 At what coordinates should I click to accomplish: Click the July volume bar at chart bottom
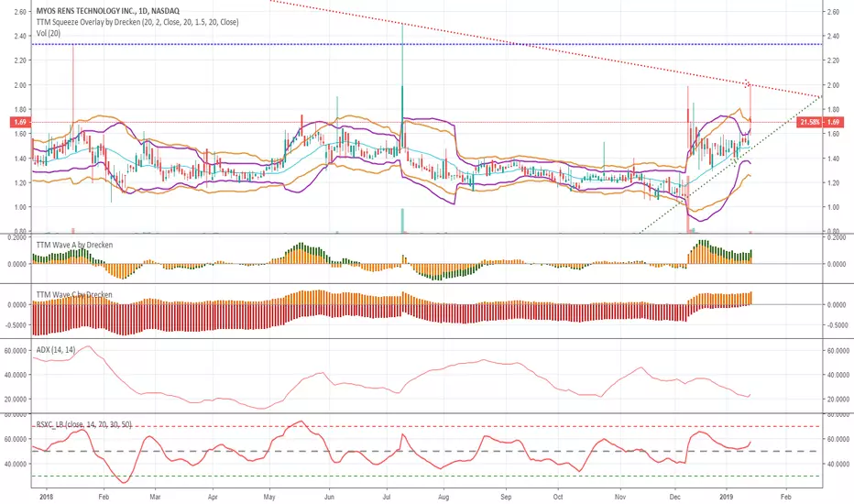coord(402,220)
